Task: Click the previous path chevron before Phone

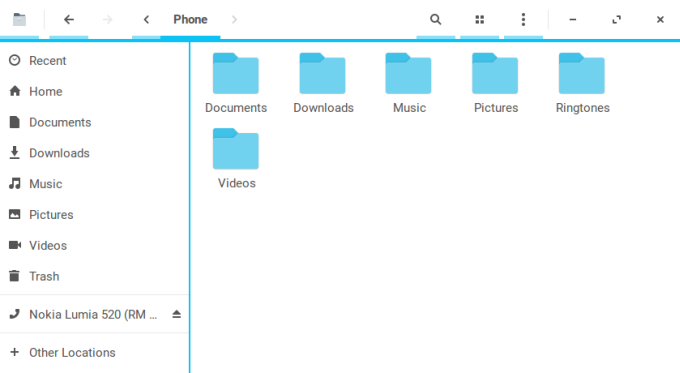Action: click(x=147, y=20)
